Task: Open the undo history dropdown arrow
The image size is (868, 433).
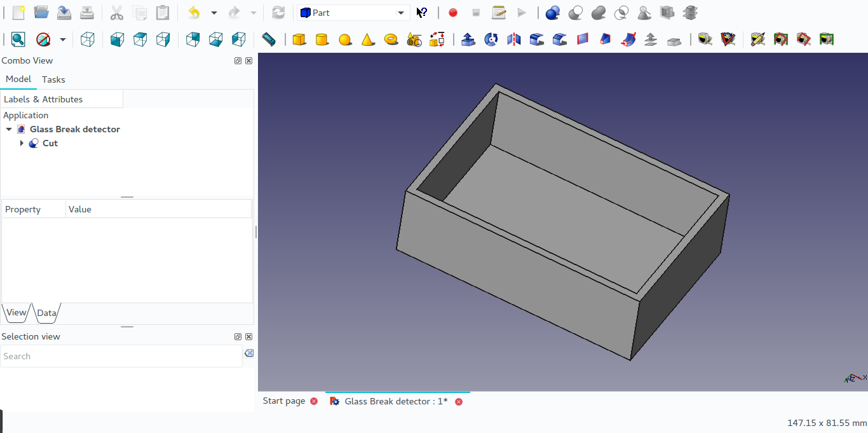Action: [x=214, y=13]
